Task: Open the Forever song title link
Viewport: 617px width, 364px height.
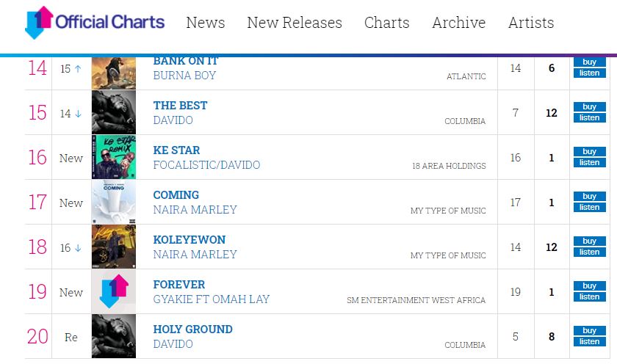Action: [179, 285]
